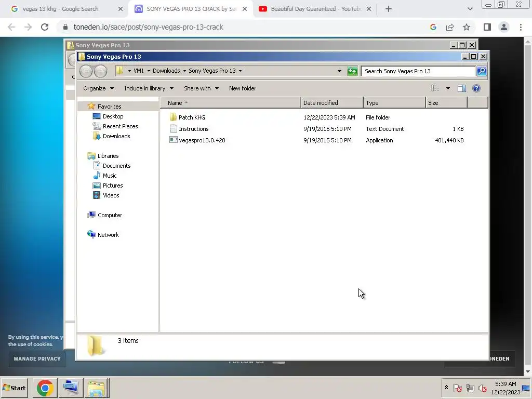The width and height of the screenshot is (532, 399).
Task: Open view options dropdown arrow
Action: 448,88
